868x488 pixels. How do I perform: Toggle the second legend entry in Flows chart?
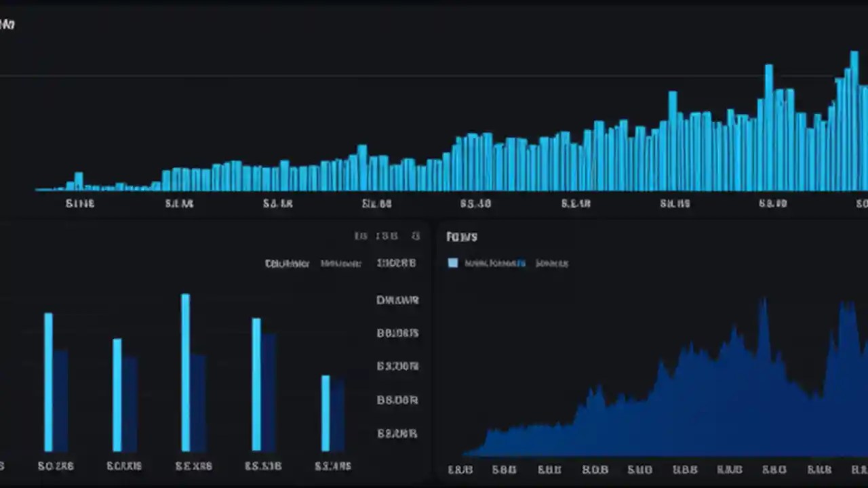[x=551, y=263]
